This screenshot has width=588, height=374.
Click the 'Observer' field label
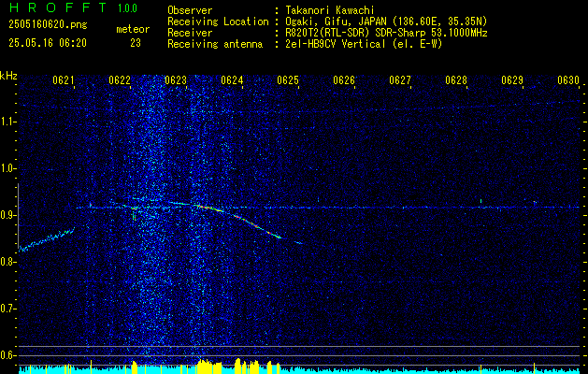[x=190, y=10]
